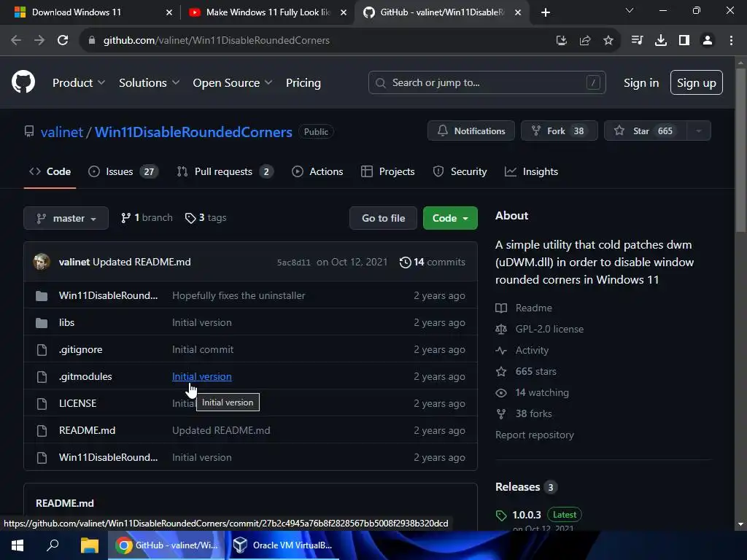
Task: Fork the repository with Fork button
Action: tap(559, 131)
